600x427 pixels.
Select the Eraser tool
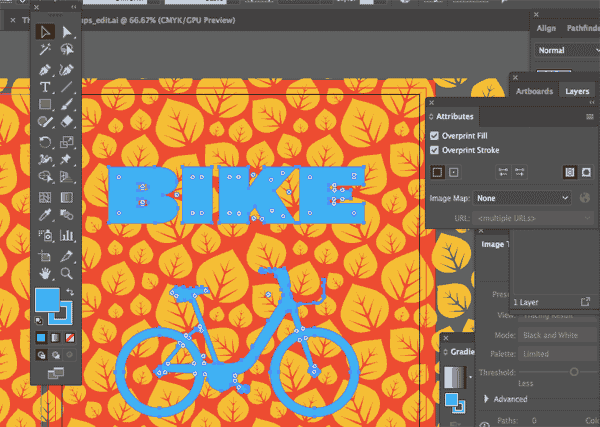point(67,122)
